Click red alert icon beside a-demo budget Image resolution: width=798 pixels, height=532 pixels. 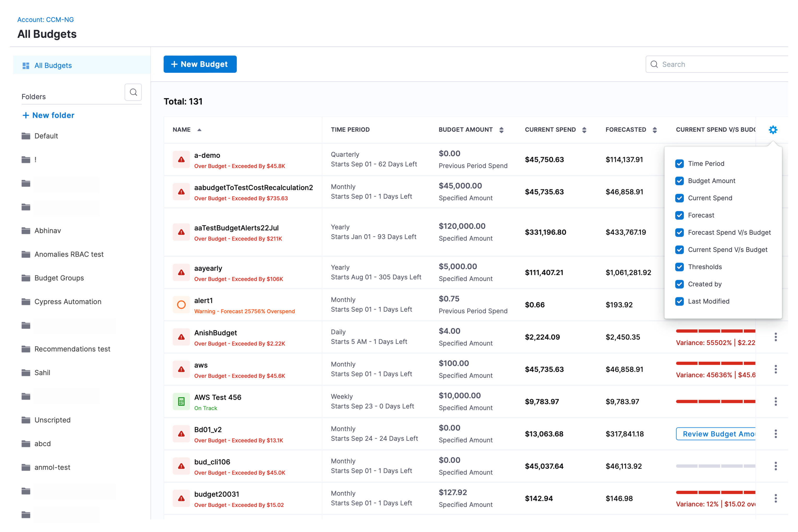pos(182,159)
